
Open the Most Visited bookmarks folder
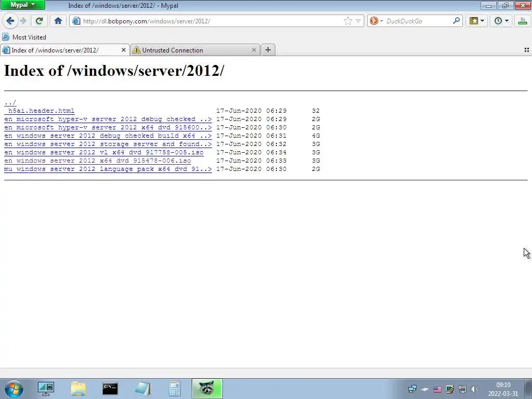tap(24, 37)
